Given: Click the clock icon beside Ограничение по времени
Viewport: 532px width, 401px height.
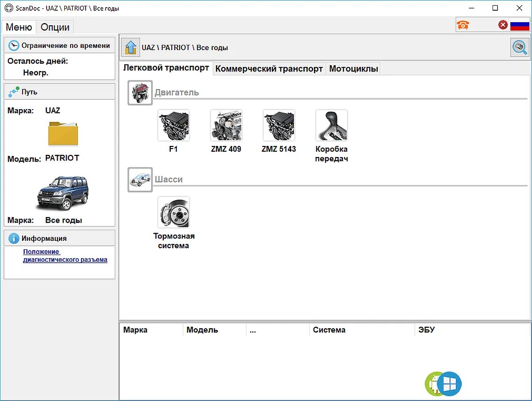Looking at the screenshot, I should click(14, 46).
